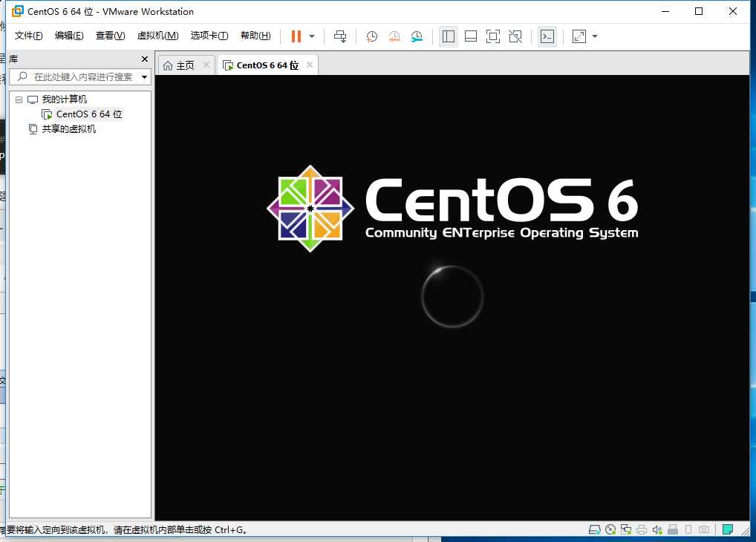
Task: Click the sound card status icon
Action: tap(657, 530)
